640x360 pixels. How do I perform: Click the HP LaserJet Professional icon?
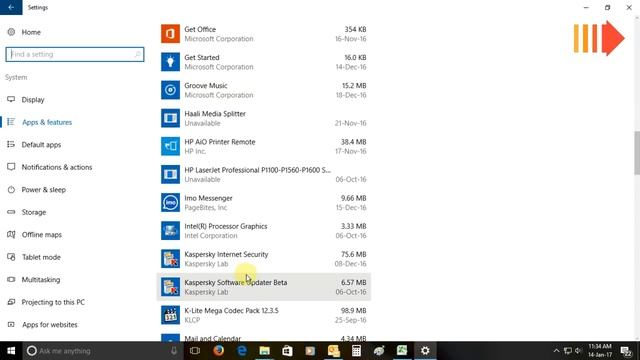tap(170, 175)
